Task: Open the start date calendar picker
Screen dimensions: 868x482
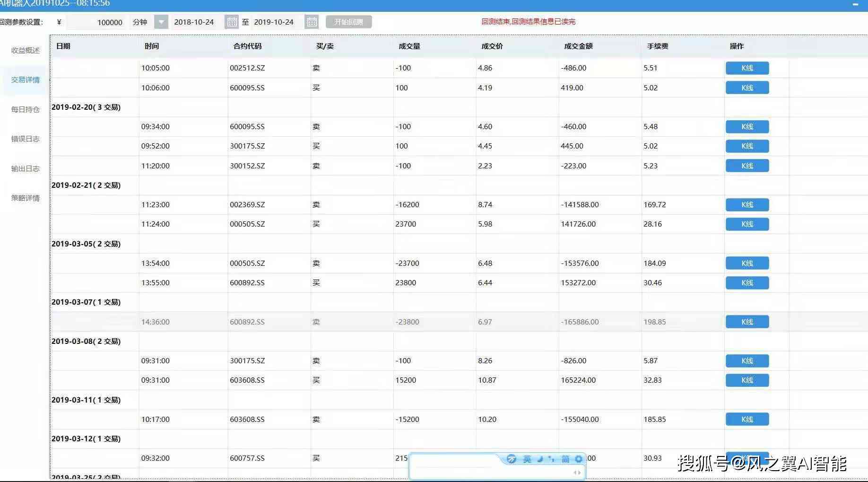Action: pos(231,22)
